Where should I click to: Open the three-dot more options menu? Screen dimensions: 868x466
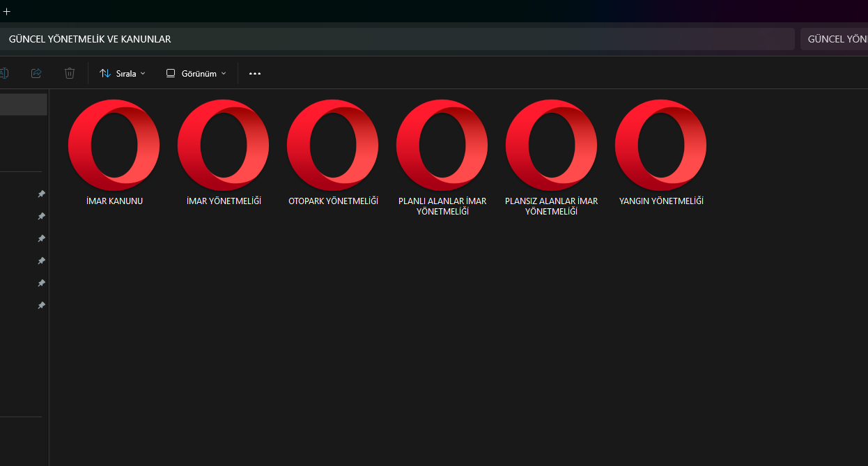coord(255,73)
